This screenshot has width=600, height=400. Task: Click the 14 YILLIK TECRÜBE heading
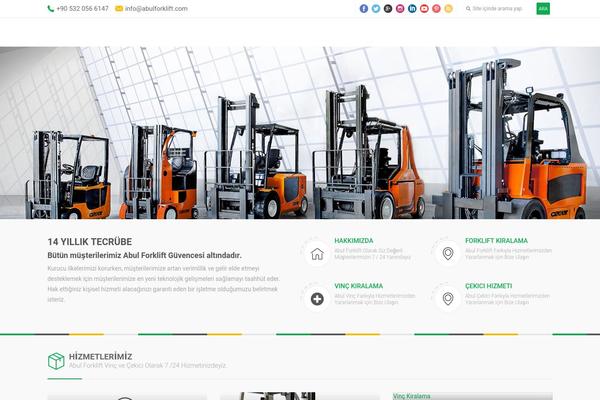(90, 242)
